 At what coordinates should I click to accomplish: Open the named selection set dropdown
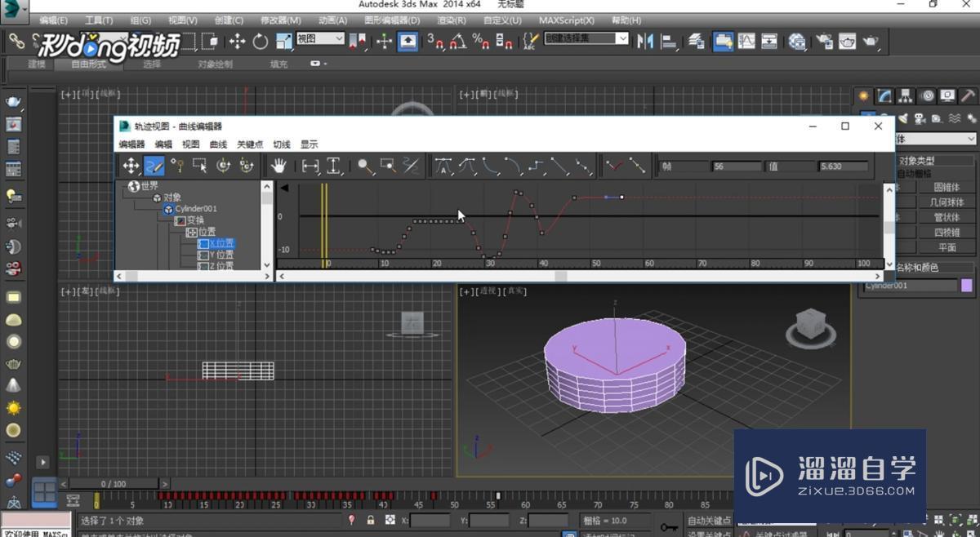click(x=623, y=38)
